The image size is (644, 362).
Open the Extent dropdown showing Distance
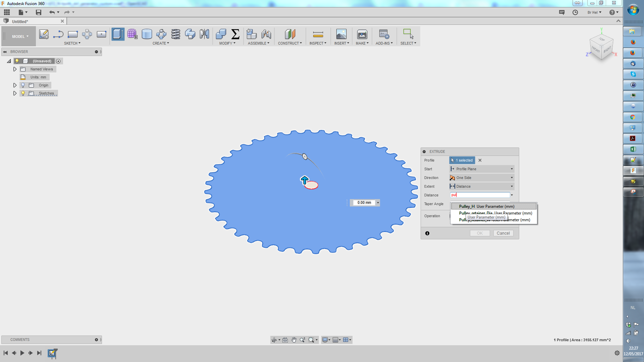[x=482, y=187]
